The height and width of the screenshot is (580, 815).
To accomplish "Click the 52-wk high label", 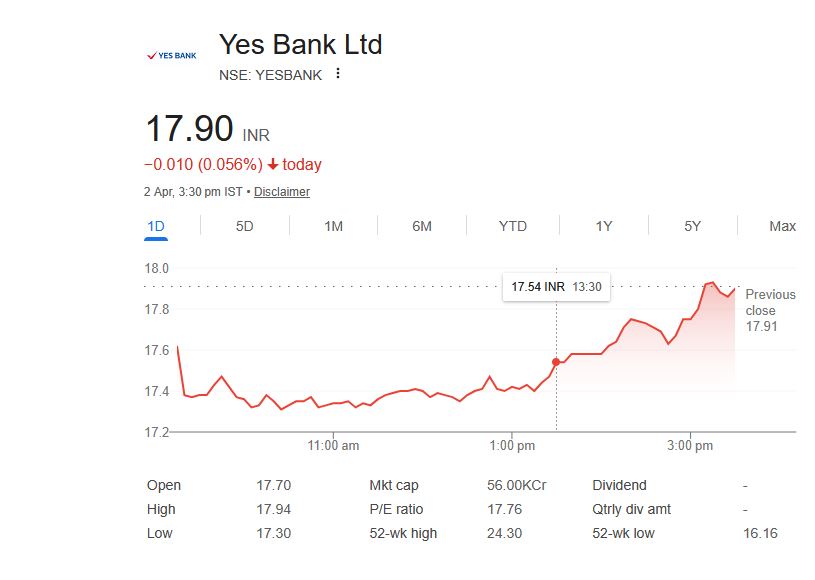I will pyautogui.click(x=403, y=533).
